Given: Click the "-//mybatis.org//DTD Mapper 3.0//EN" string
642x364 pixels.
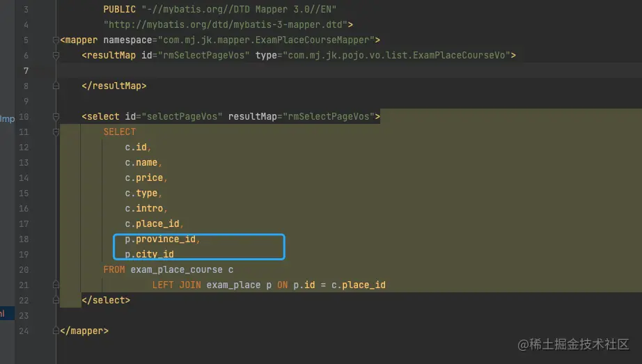Looking at the screenshot, I should (239, 10).
